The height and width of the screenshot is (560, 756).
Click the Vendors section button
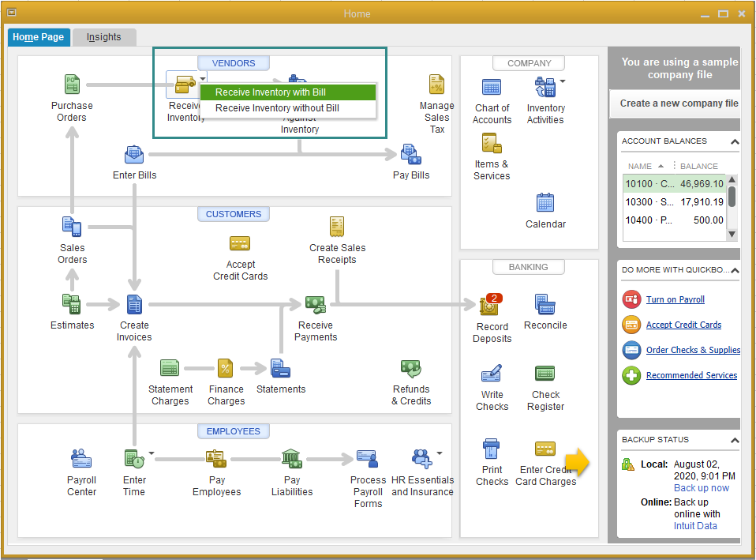point(234,63)
